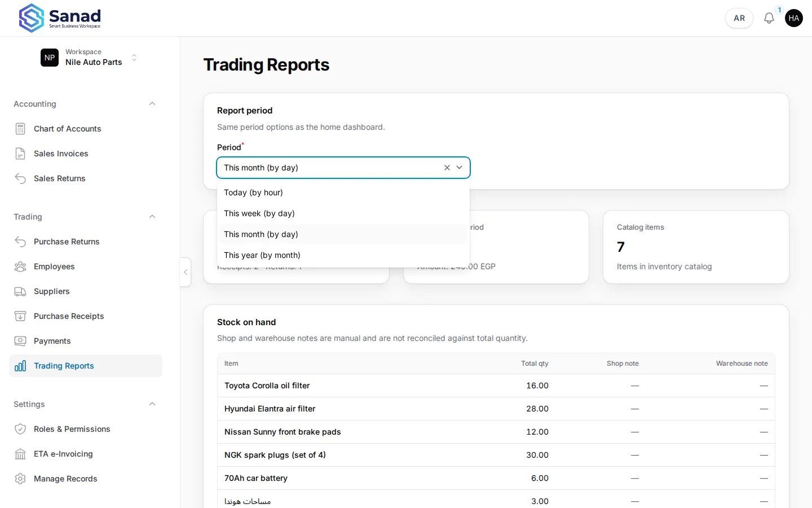Viewport: 812px width, 508px height.
Task: Open Sales Invoices page
Action: tap(86, 154)
